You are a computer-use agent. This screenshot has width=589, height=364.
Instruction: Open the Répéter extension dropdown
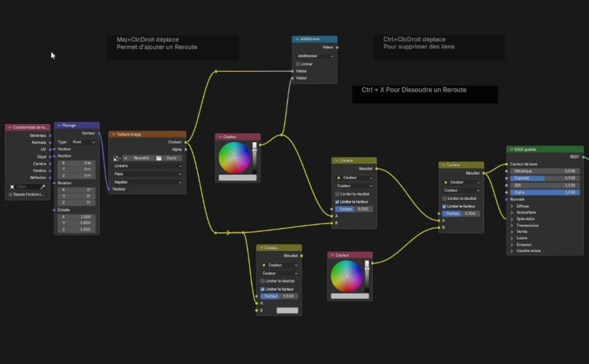pyautogui.click(x=147, y=182)
